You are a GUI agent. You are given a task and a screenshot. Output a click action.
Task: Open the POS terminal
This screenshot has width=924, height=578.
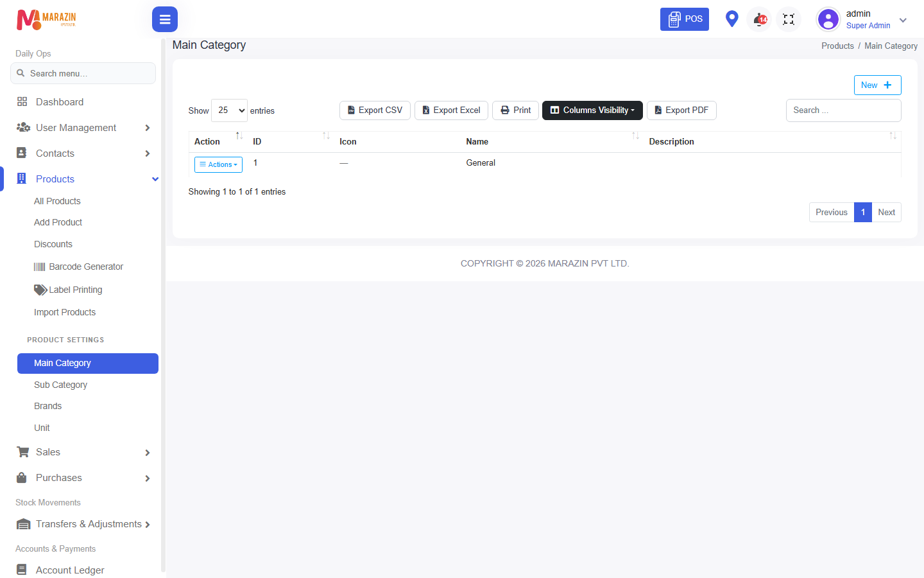(x=685, y=19)
